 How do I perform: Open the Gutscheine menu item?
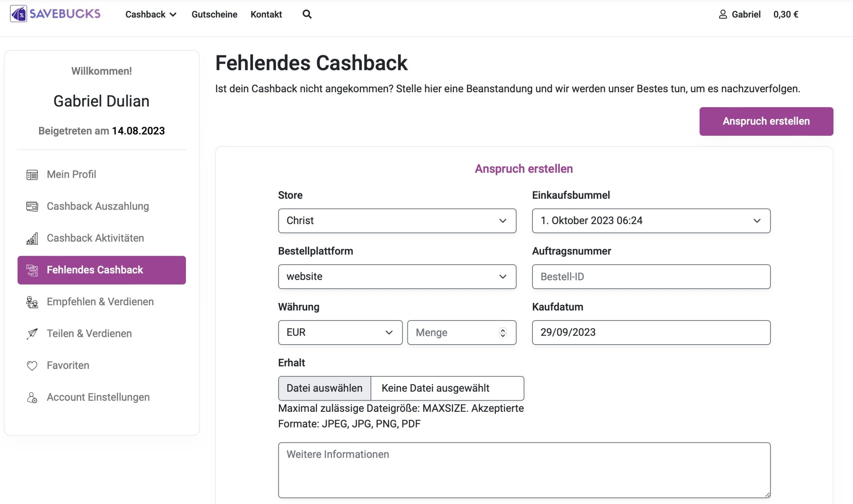pos(215,14)
